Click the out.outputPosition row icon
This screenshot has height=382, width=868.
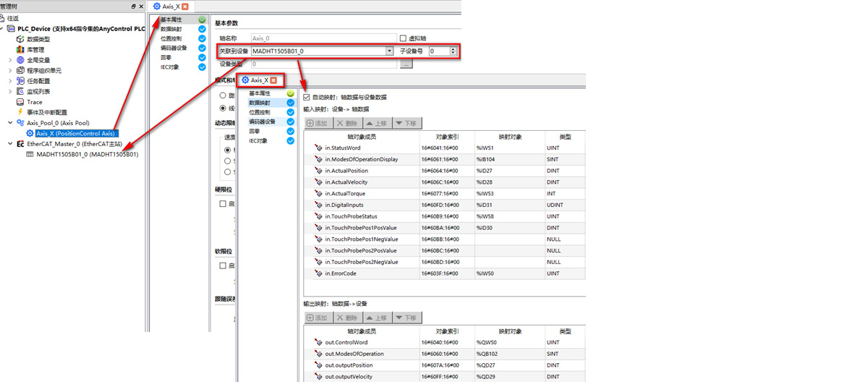coord(318,365)
